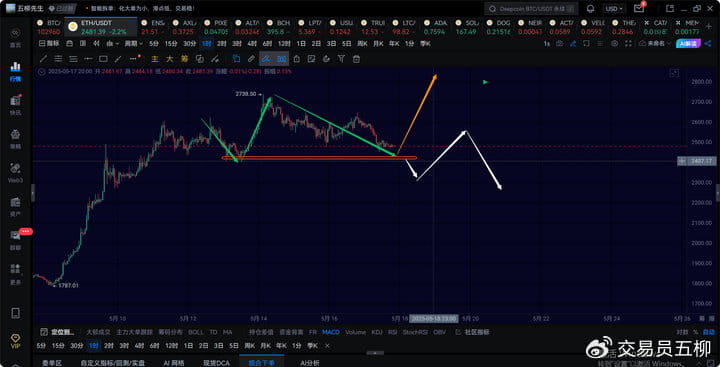
Task: Expand the 周期 period dropdown
Action: tap(134, 44)
